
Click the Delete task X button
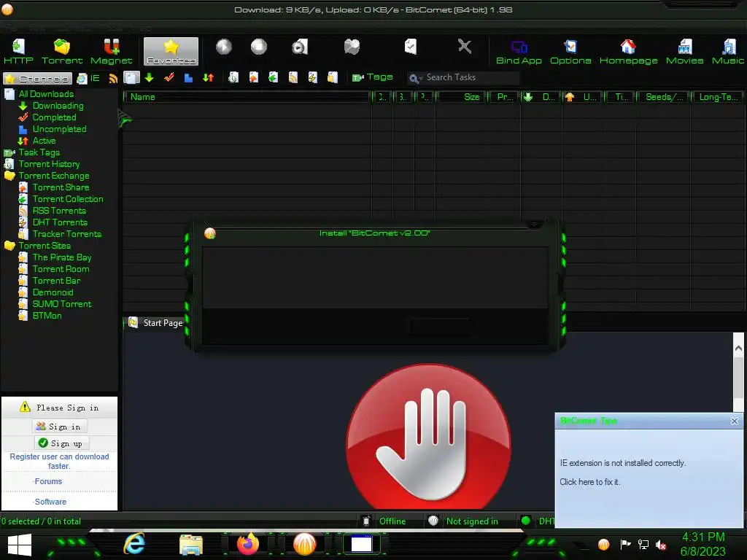pos(465,46)
